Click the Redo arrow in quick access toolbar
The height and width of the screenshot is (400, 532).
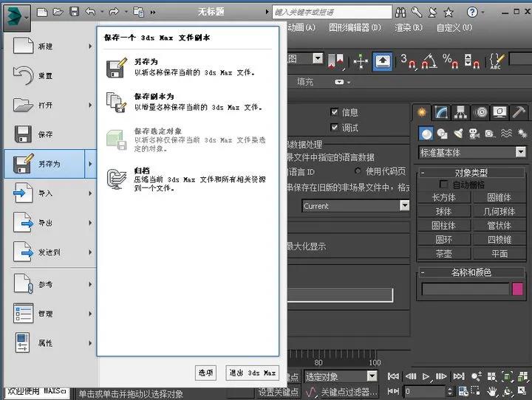click(x=114, y=13)
